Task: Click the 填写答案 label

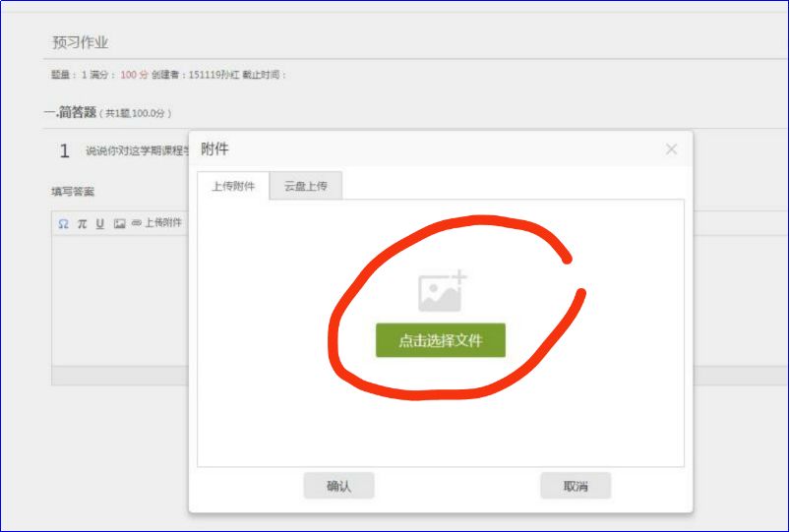Action: 73,192
